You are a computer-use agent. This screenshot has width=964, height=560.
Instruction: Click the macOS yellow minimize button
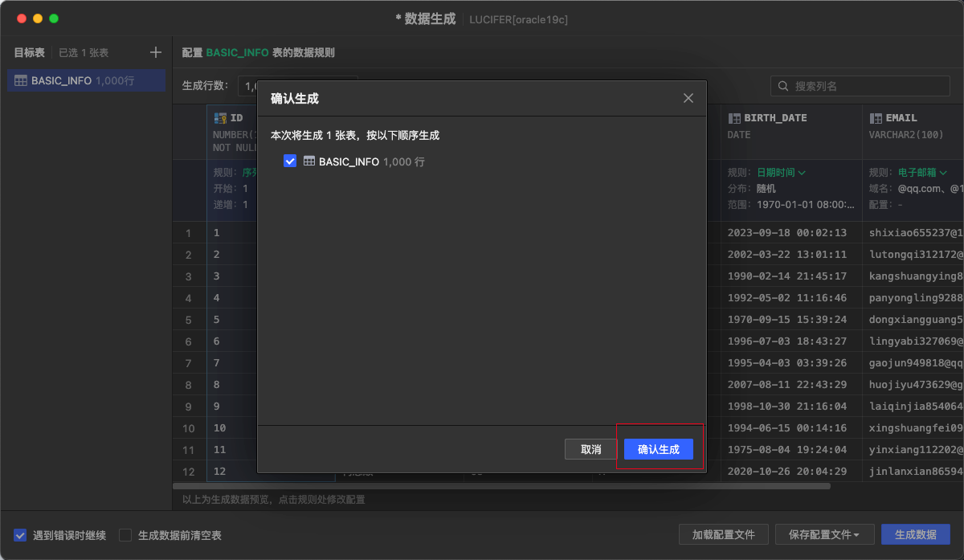click(x=37, y=18)
